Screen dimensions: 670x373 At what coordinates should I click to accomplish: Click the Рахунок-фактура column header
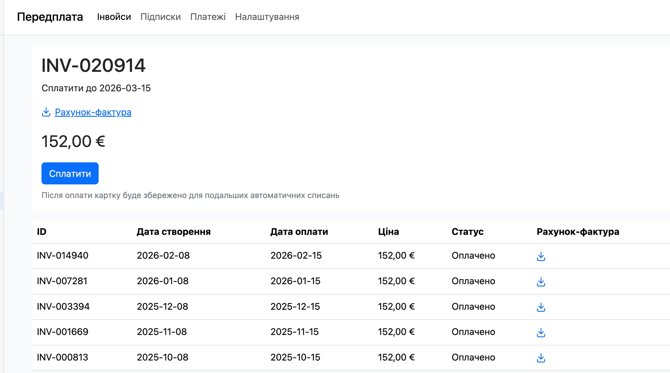(578, 232)
